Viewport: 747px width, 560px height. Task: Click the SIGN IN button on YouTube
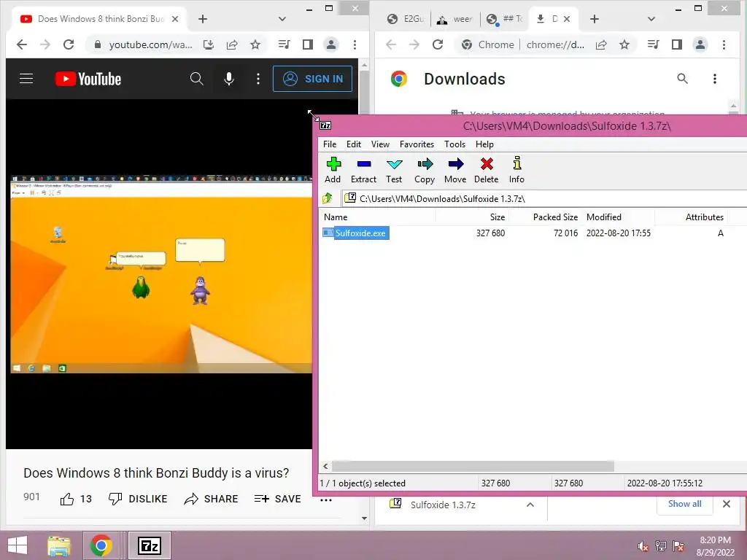[x=312, y=79]
